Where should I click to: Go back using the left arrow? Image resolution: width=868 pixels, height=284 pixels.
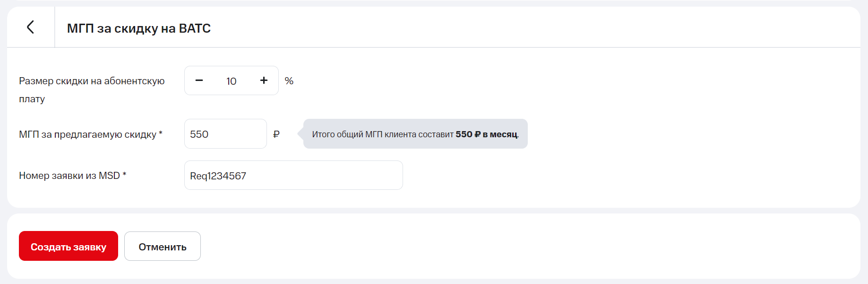point(31,27)
